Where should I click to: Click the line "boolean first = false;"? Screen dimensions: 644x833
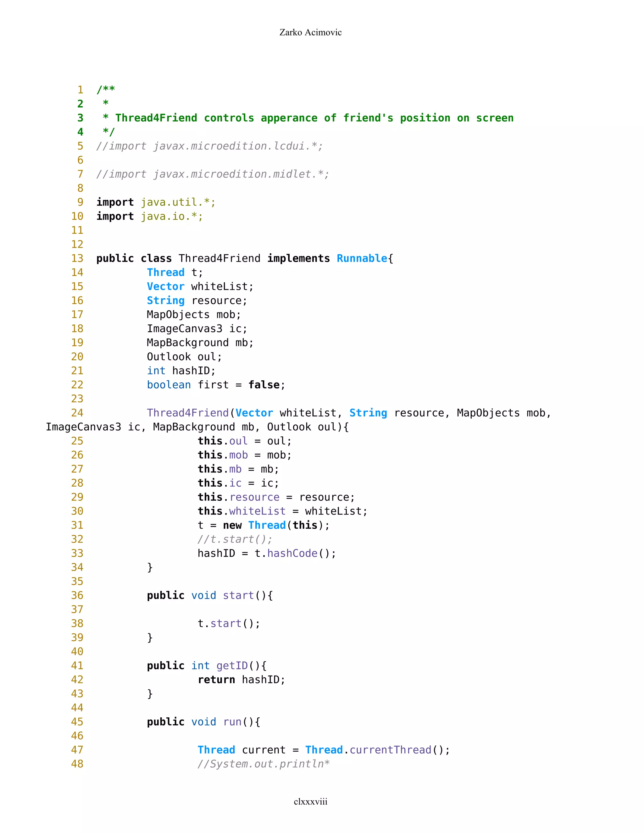click(x=216, y=385)
